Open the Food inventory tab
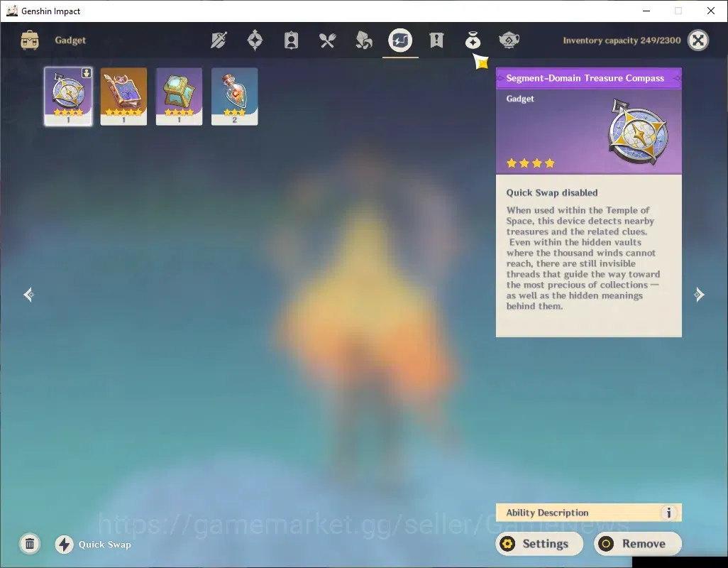Image resolution: width=728 pixels, height=568 pixels. 327,40
